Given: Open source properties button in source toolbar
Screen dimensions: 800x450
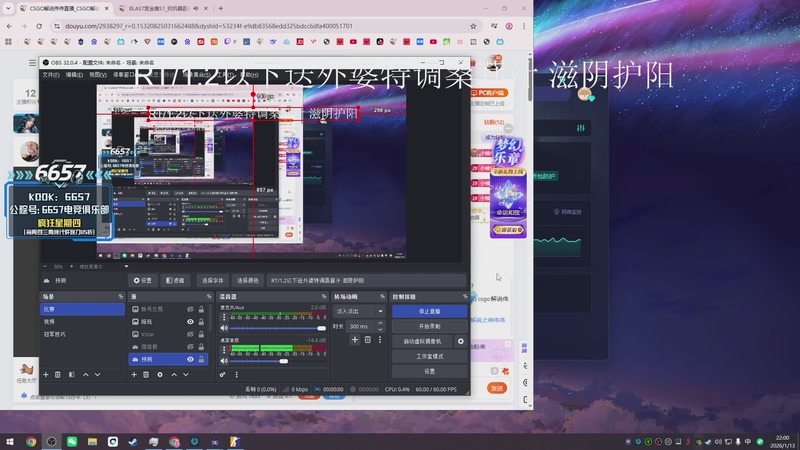Looking at the screenshot, I should [143, 281].
